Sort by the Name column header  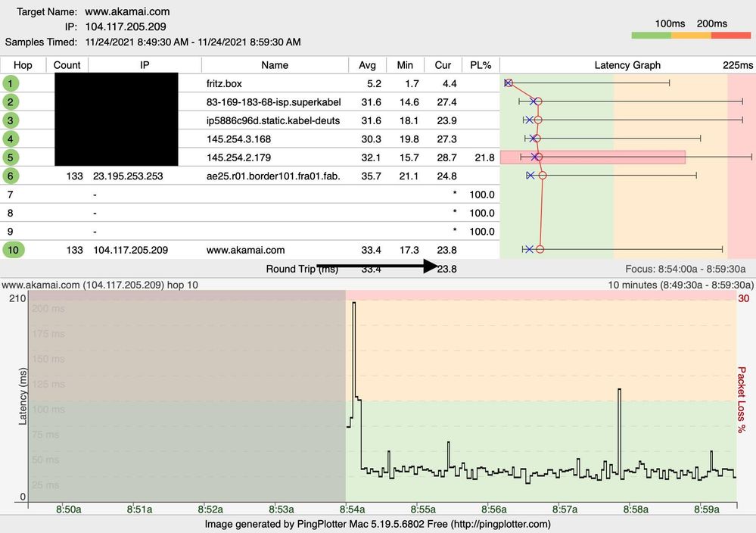click(x=275, y=65)
